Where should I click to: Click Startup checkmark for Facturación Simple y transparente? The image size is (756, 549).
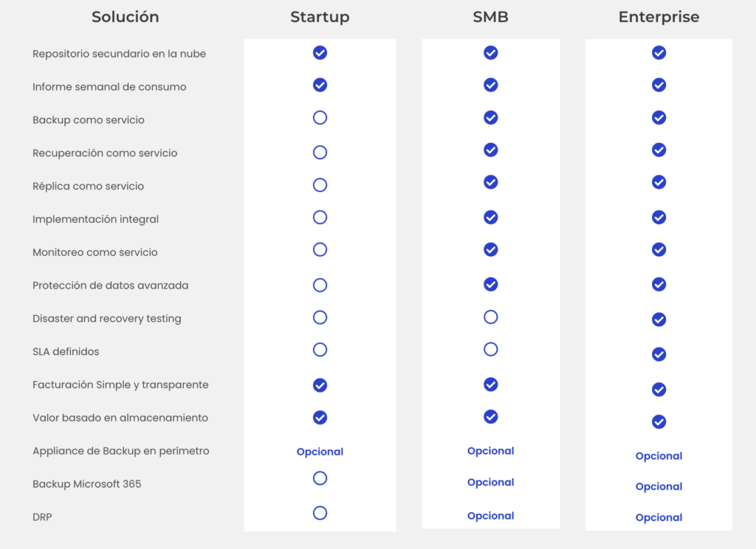click(x=320, y=385)
